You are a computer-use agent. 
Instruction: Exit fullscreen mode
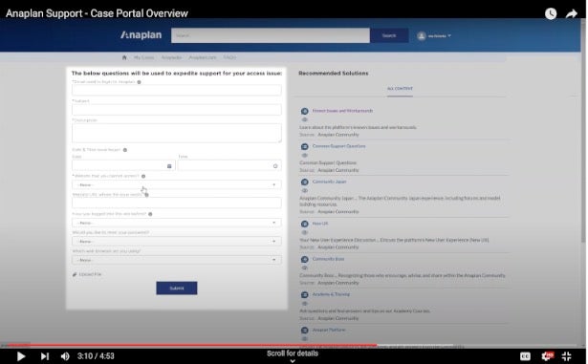566,356
